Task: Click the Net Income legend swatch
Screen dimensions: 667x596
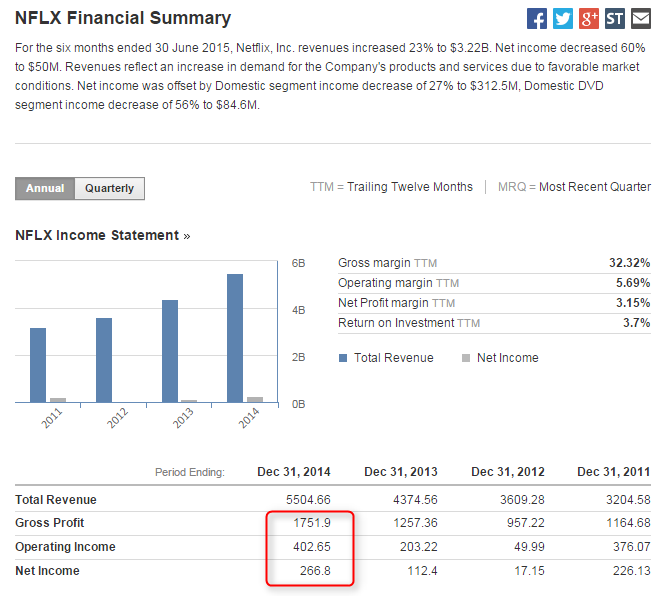Action: (466, 358)
